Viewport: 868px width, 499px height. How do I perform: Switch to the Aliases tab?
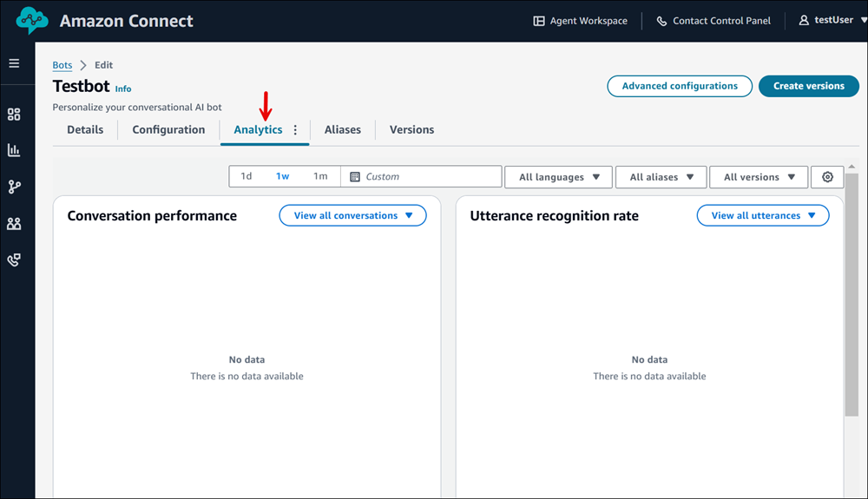click(x=342, y=129)
